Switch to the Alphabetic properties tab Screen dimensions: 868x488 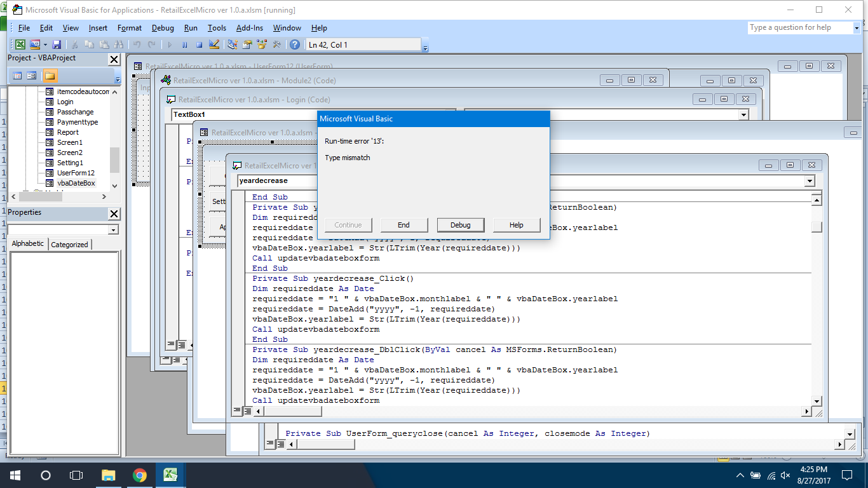click(28, 244)
